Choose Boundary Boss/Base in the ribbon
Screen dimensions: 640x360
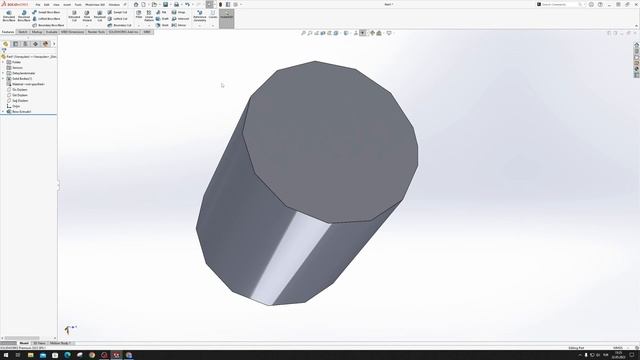click(48, 25)
